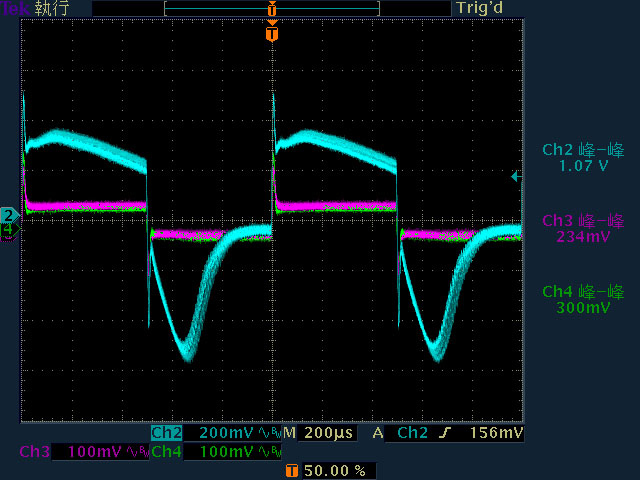
Task: Click the Trig'd status indicator
Action: pos(480,8)
